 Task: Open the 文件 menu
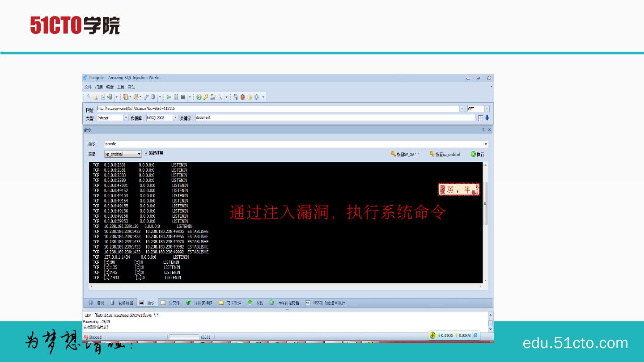pos(88,87)
